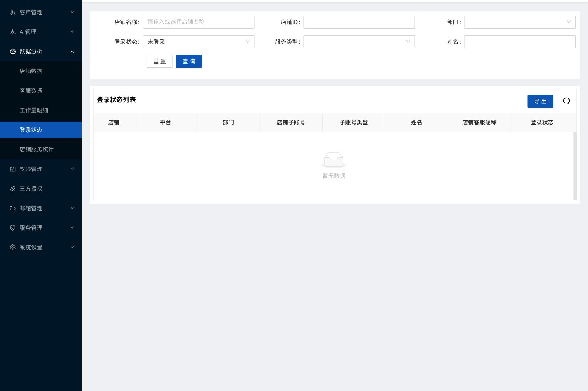The width and height of the screenshot is (588, 391).
Task: Open 店铺数据 submenu item
Action: pos(41,71)
